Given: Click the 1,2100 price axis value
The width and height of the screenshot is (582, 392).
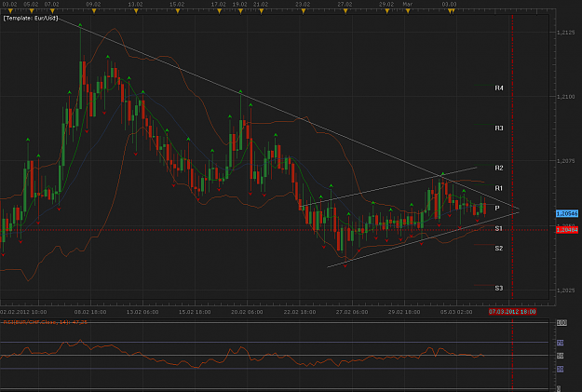Looking at the screenshot, I should point(566,97).
